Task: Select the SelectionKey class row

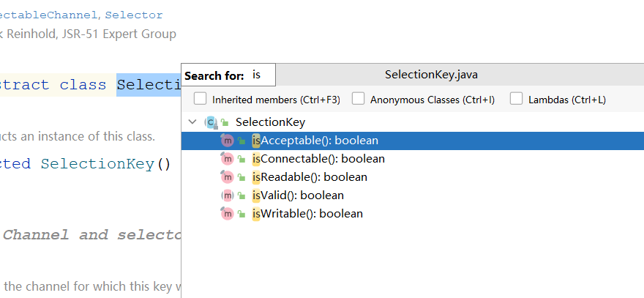Action: coord(412,122)
